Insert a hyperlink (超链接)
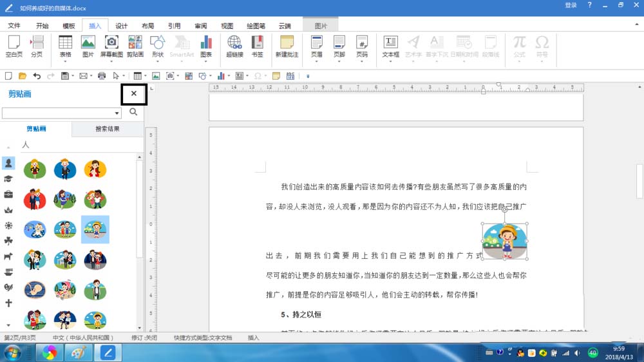 click(x=234, y=46)
